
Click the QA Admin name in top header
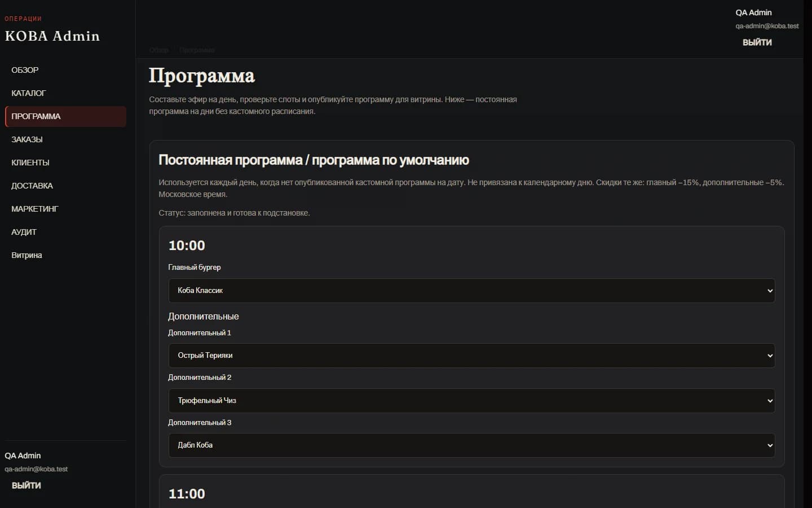(753, 12)
